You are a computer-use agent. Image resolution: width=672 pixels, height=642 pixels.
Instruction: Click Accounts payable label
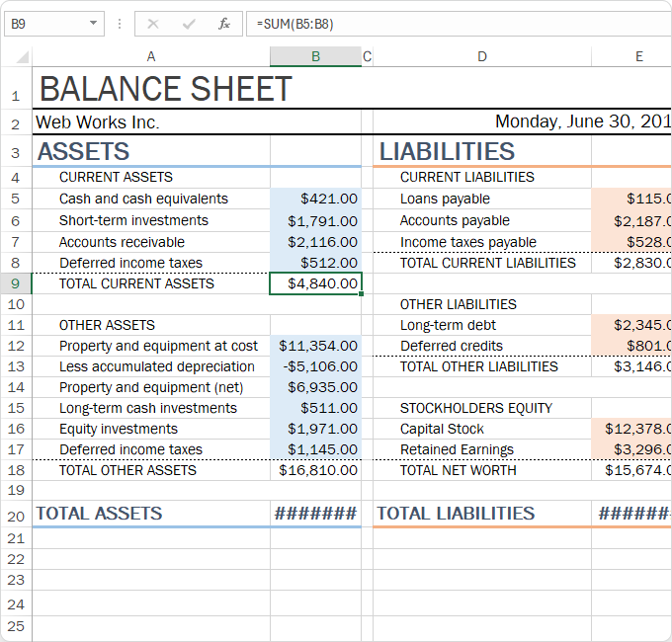point(455,220)
